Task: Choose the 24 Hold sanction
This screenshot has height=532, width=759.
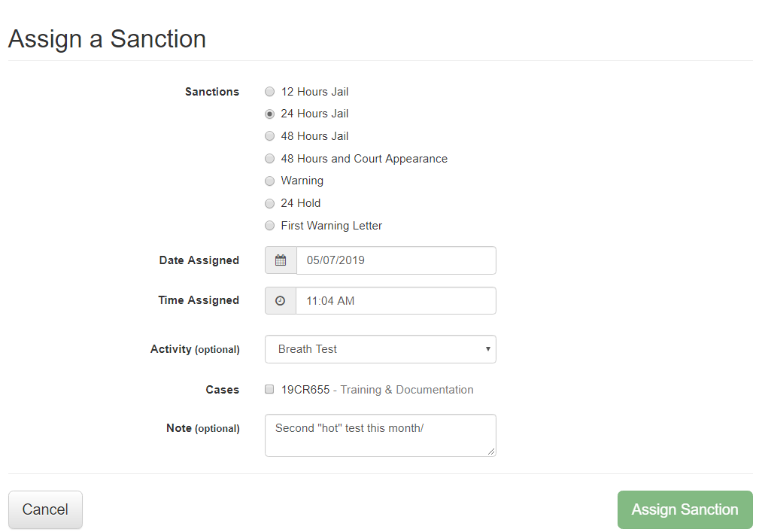Action: [x=270, y=203]
